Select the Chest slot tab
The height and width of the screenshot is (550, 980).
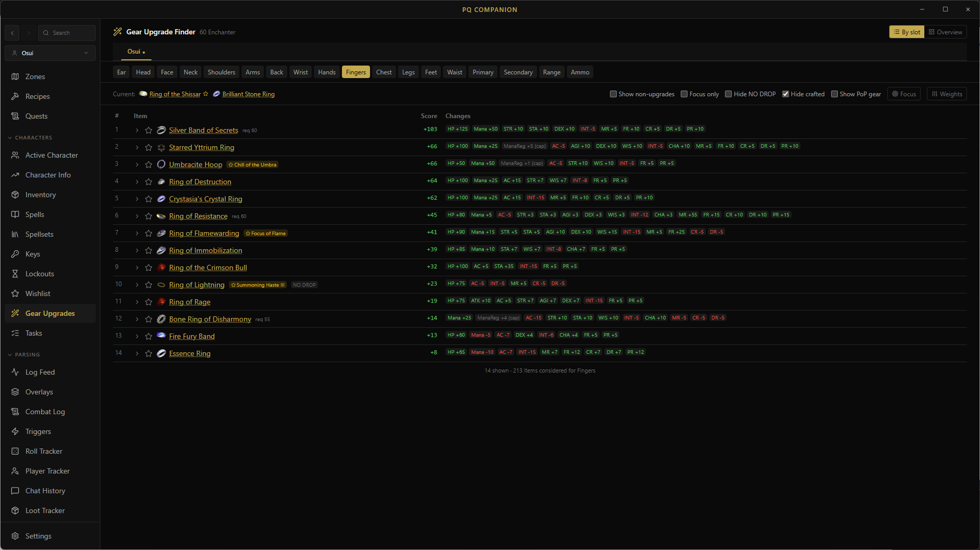coord(384,72)
